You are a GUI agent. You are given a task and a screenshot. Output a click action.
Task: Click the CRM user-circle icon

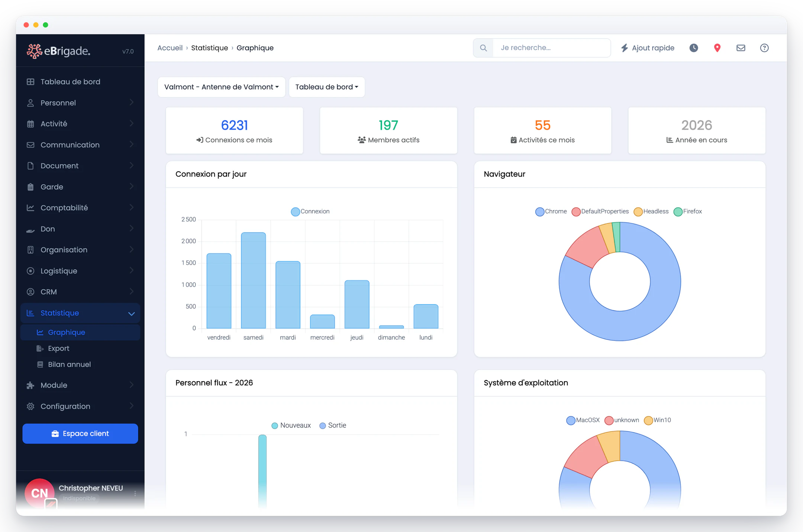click(30, 292)
